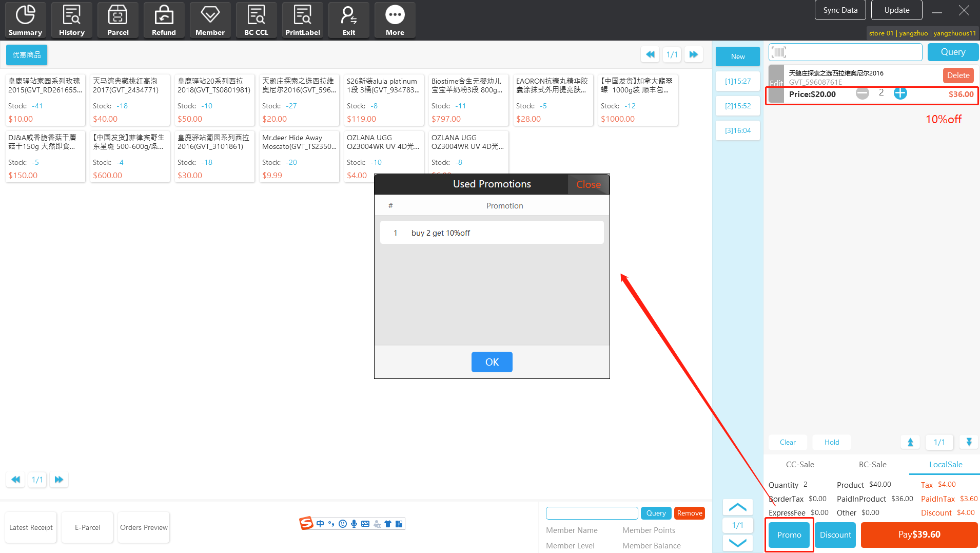This screenshot has width=980, height=553.
Task: Increase item quantity with plus icon
Action: point(900,93)
